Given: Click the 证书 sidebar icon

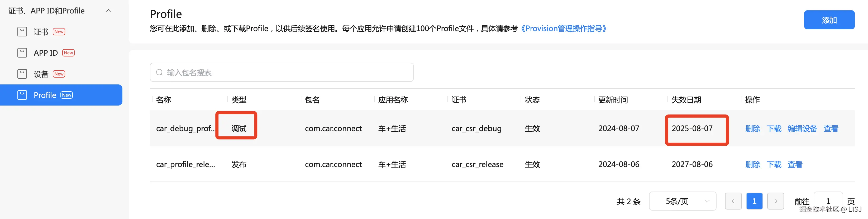Looking at the screenshot, I should pyautogui.click(x=22, y=32).
